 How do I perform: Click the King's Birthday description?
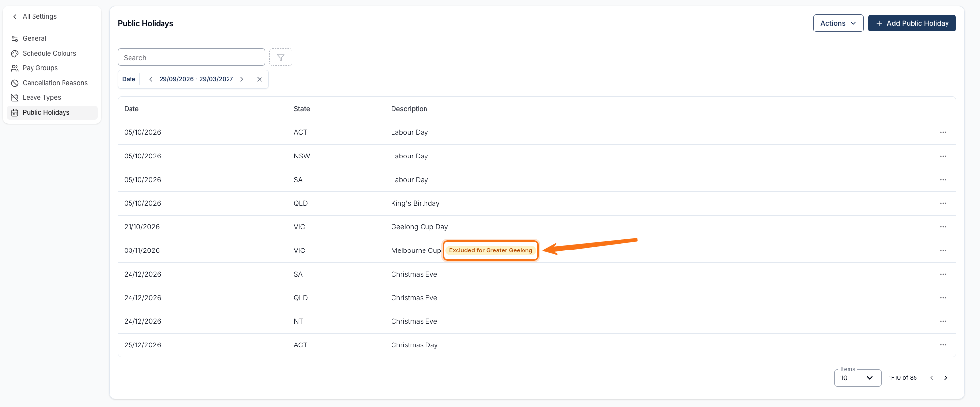[x=416, y=203]
